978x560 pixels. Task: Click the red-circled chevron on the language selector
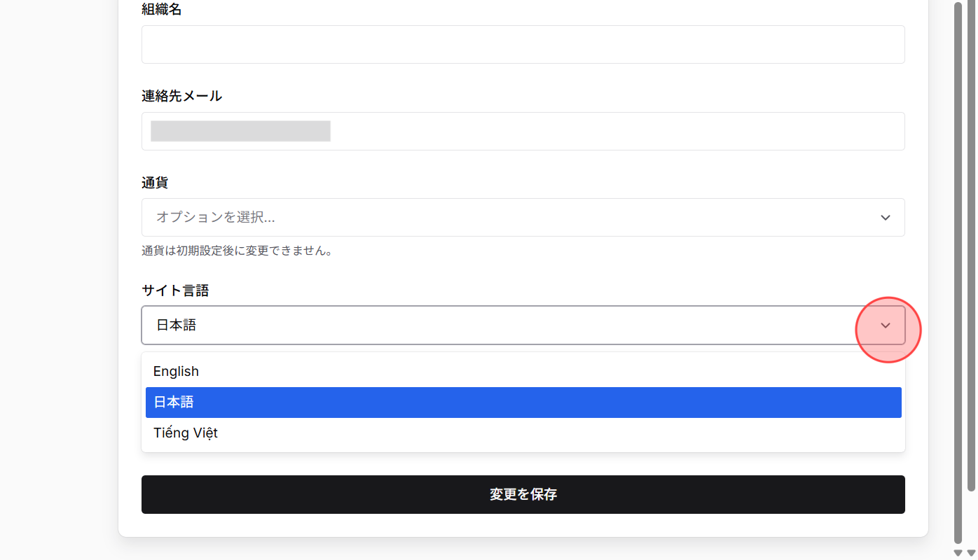tap(885, 325)
